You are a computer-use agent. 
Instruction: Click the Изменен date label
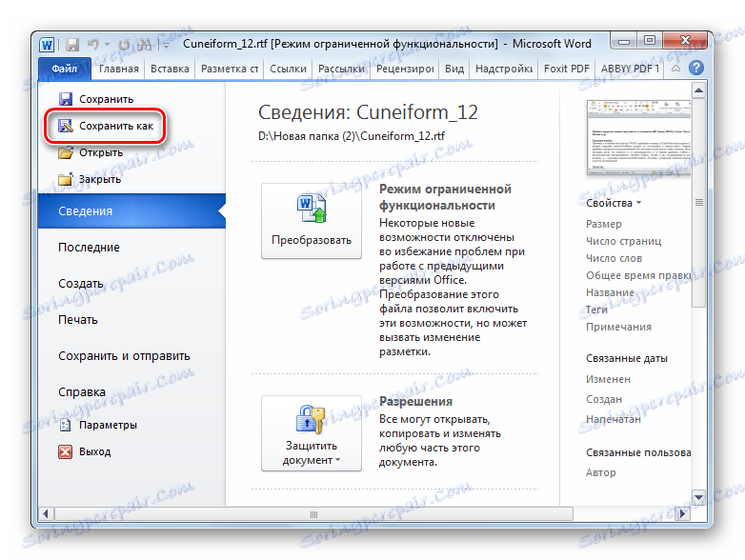click(608, 379)
